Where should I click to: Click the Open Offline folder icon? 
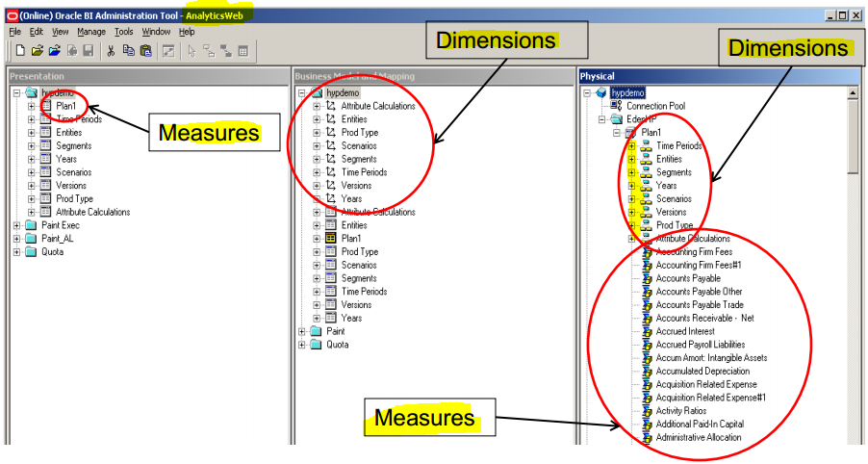(38, 51)
